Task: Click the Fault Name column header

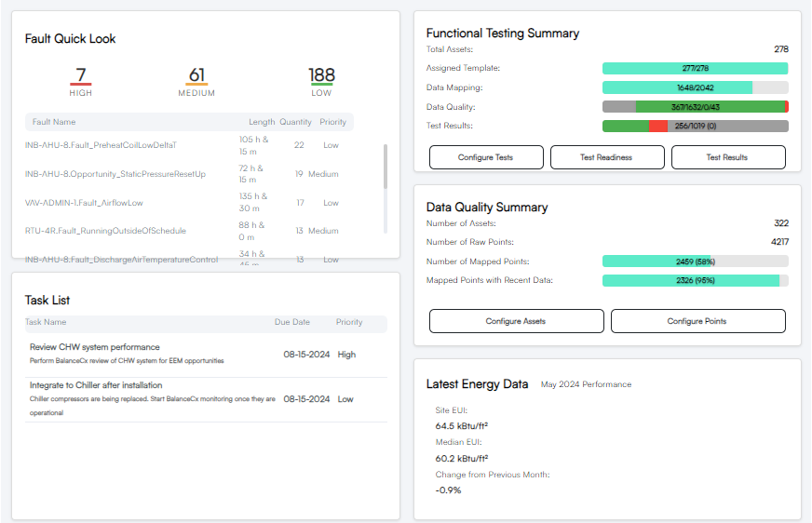Action: (x=54, y=122)
